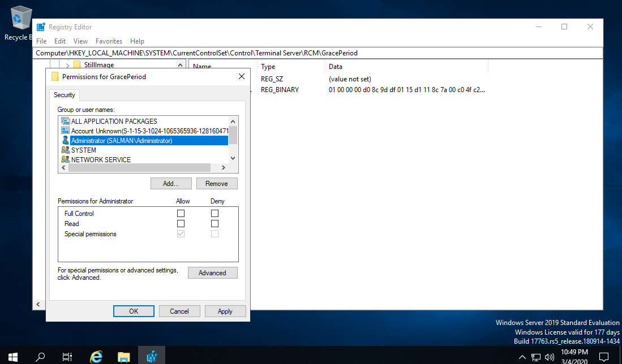This screenshot has height=364, width=622.
Task: Show hidden system tray icons
Action: click(x=522, y=357)
